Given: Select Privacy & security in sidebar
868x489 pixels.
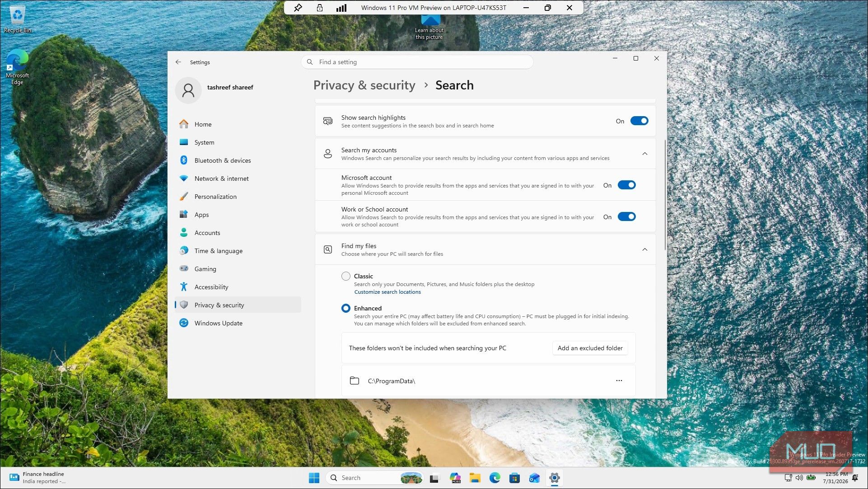Looking at the screenshot, I should coord(238,305).
